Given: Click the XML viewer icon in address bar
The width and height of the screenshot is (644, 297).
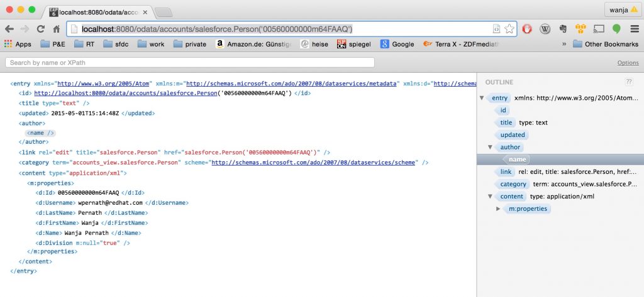Looking at the screenshot, I should [497, 29].
